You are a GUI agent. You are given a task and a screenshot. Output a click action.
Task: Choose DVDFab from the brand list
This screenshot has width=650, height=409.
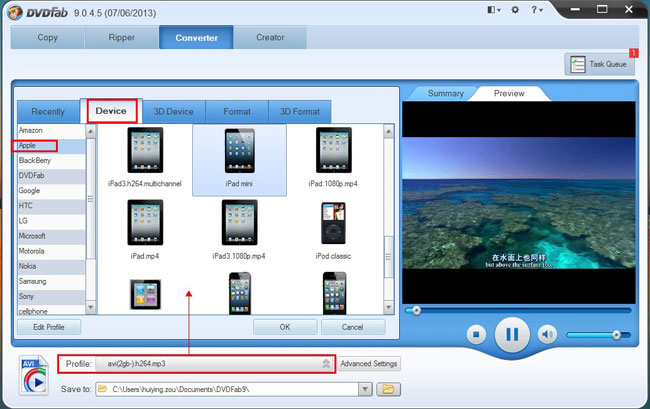pos(51,176)
